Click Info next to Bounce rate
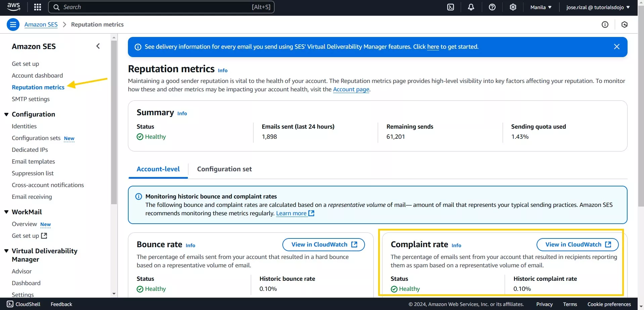The image size is (644, 310). 190,246
